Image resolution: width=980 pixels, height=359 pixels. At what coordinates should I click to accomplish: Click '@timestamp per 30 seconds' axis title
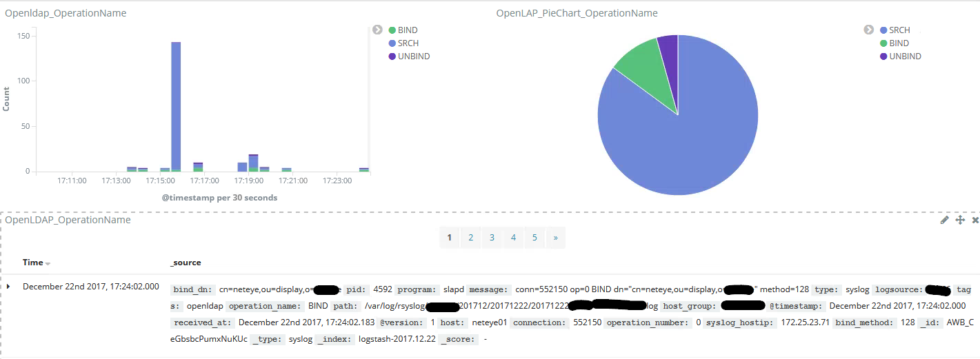tap(219, 198)
